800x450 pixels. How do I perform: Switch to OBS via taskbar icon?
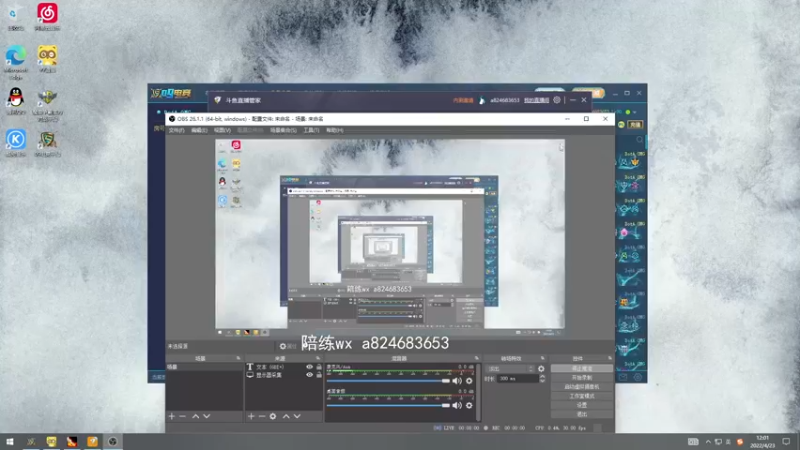click(x=113, y=441)
